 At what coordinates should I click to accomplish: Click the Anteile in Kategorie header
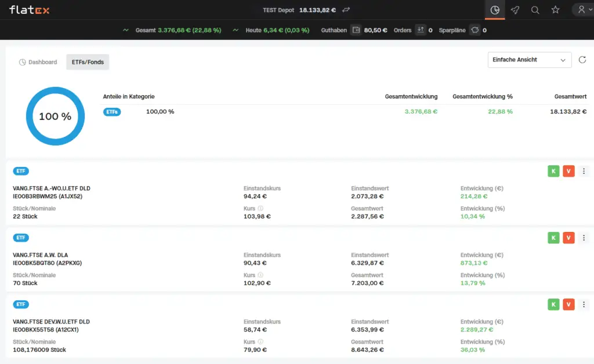(x=129, y=96)
